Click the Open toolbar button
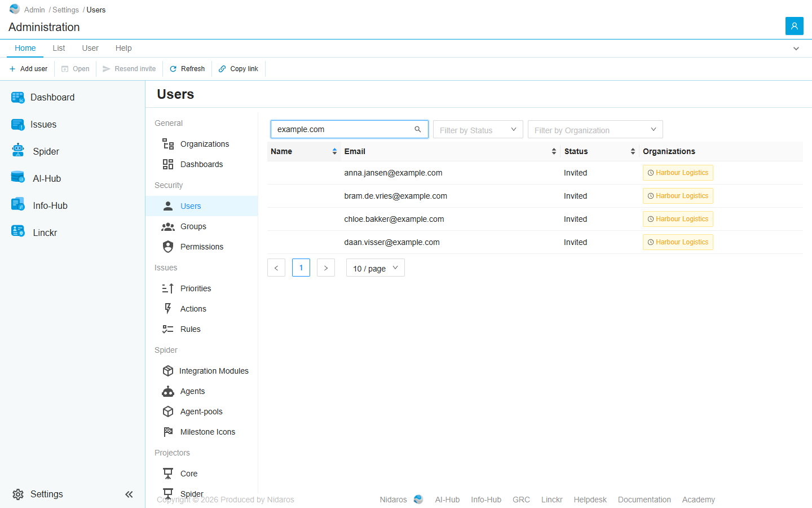 coord(76,69)
